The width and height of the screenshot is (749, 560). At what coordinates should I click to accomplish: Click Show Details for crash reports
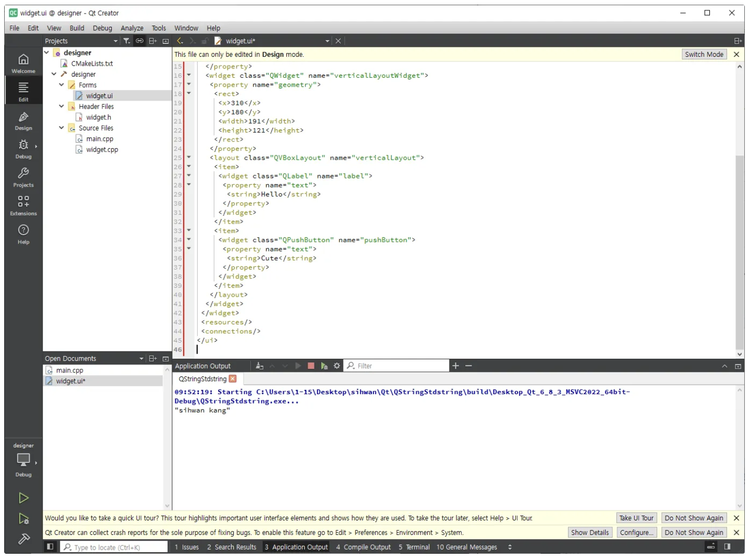(x=589, y=532)
